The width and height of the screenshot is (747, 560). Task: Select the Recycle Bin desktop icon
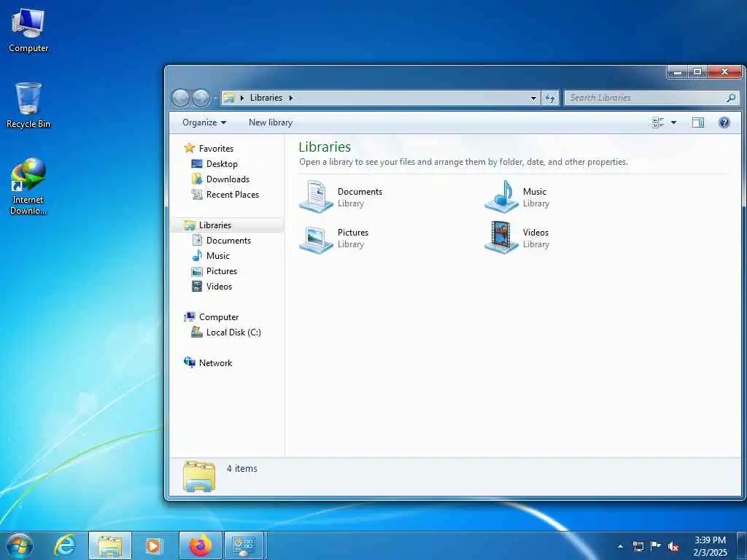[28, 106]
